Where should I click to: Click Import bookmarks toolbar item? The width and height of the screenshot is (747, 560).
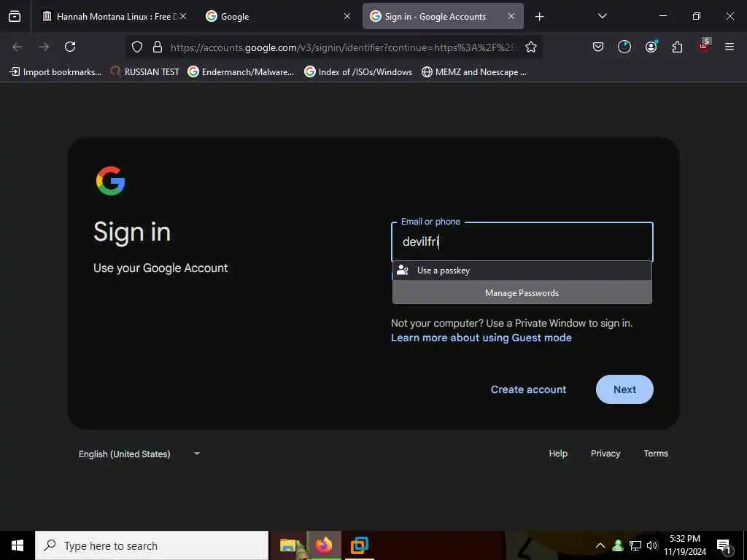coord(55,72)
